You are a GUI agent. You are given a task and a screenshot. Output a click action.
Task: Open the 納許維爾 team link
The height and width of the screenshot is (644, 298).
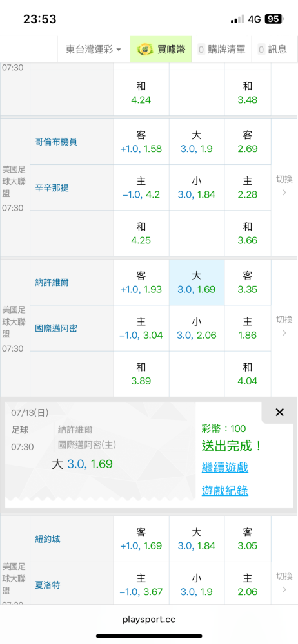tap(50, 283)
